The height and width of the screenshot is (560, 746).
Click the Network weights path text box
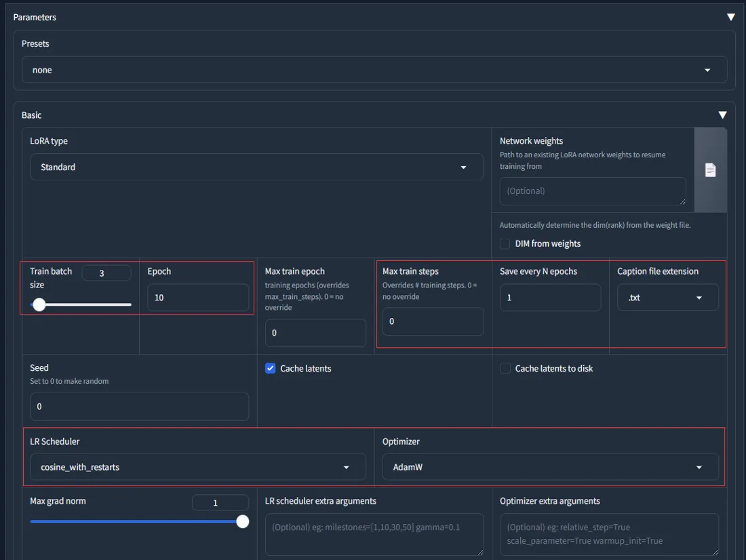592,191
